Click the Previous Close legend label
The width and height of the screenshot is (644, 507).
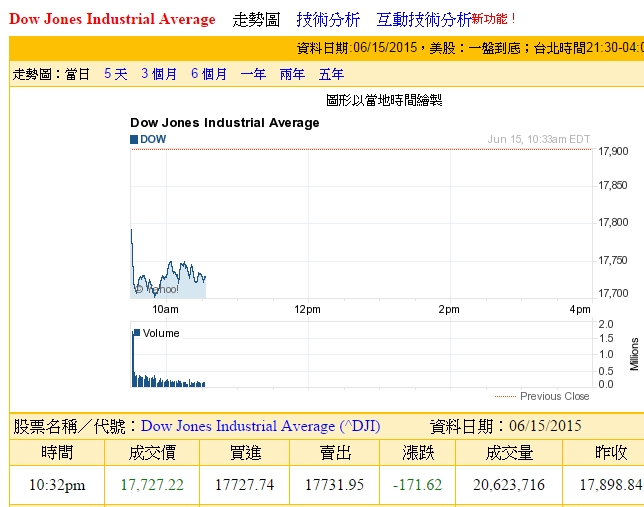(554, 396)
